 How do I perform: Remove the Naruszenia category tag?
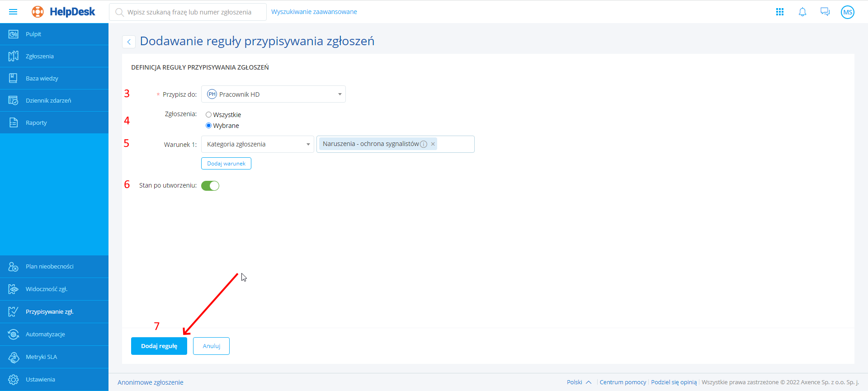(x=433, y=144)
